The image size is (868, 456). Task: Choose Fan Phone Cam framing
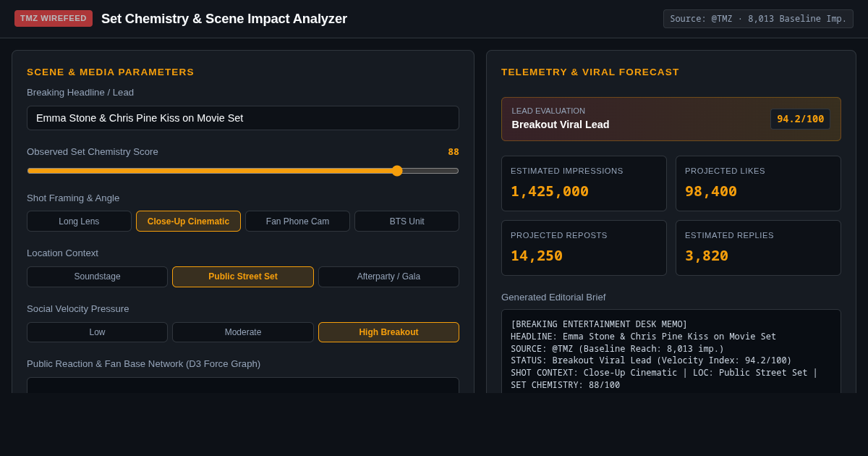297,221
